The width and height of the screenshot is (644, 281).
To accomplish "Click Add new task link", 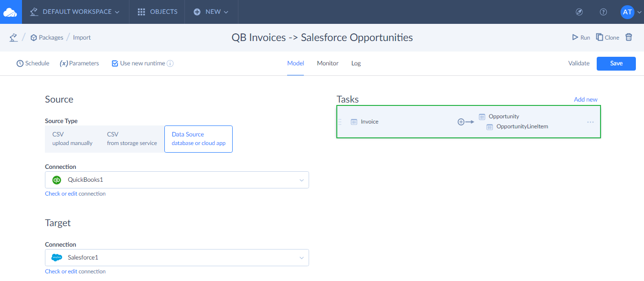I will (x=586, y=99).
